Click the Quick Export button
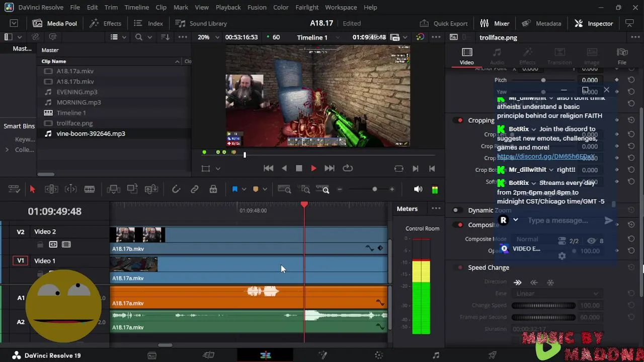Viewport: 644px width, 362px height. pos(443,24)
